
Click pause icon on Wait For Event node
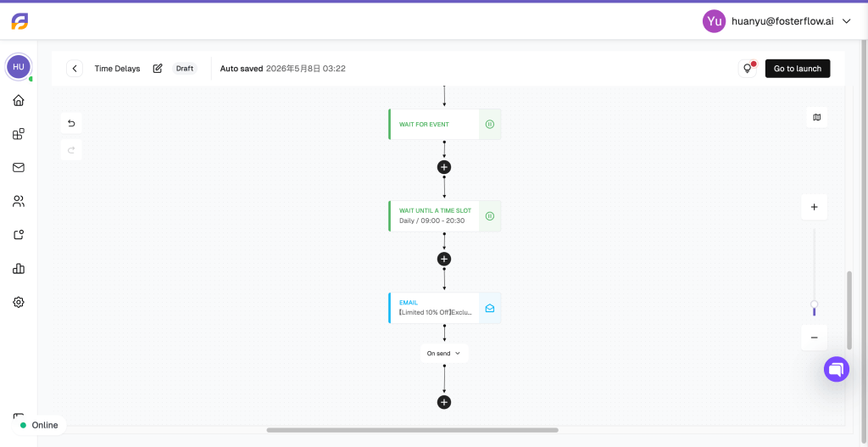pyautogui.click(x=489, y=124)
